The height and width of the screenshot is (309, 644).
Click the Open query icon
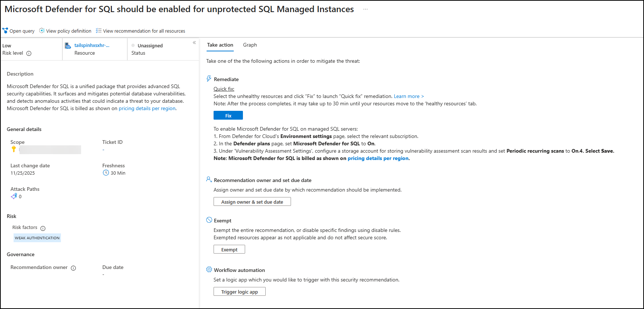tap(5, 30)
